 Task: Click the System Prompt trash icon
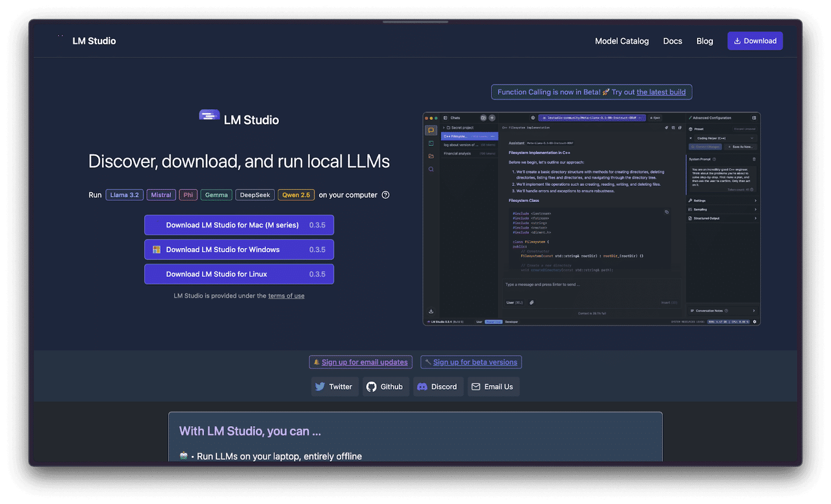pos(754,159)
